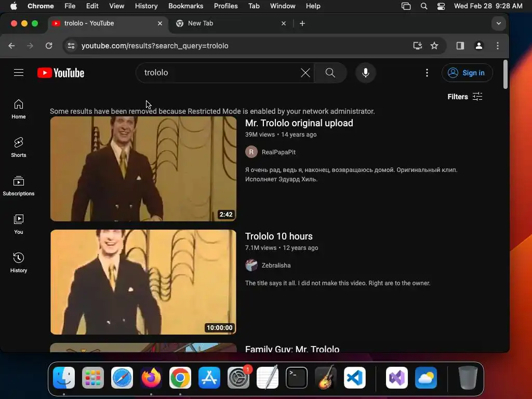Open the View menu

click(x=116, y=6)
